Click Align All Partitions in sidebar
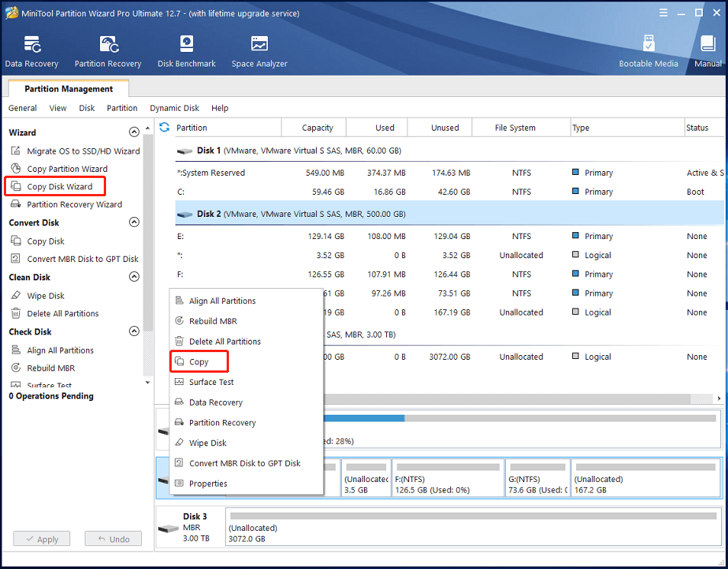Screen dimensions: 728x569 (x=52, y=350)
